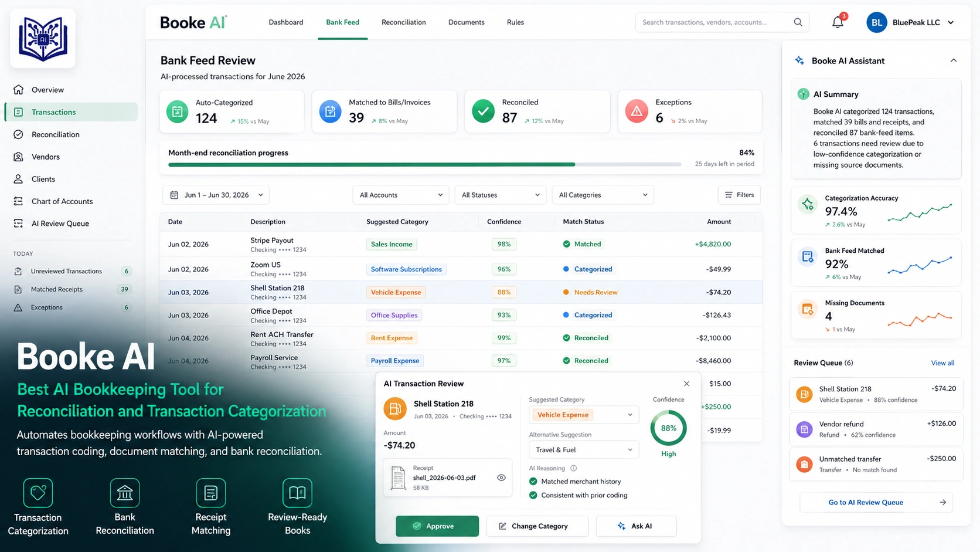Click the Reconciled checkmark card icon
The height and width of the screenshot is (552, 980).
[484, 111]
